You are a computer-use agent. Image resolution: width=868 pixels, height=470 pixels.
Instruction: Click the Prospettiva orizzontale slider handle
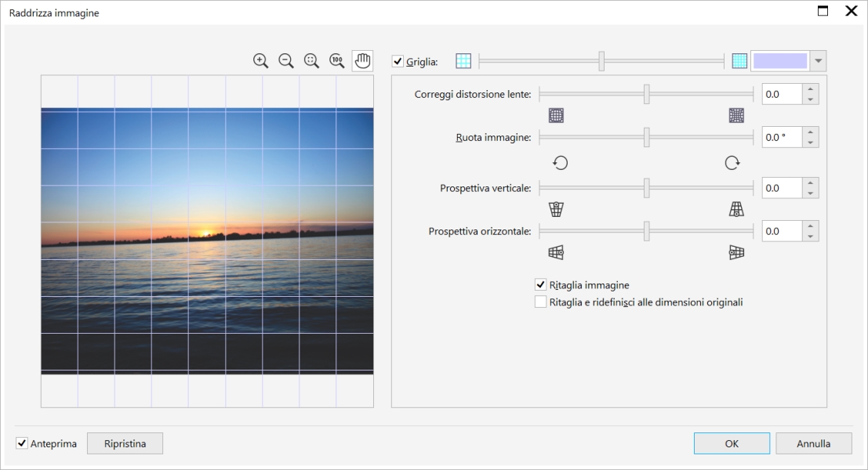(x=647, y=231)
